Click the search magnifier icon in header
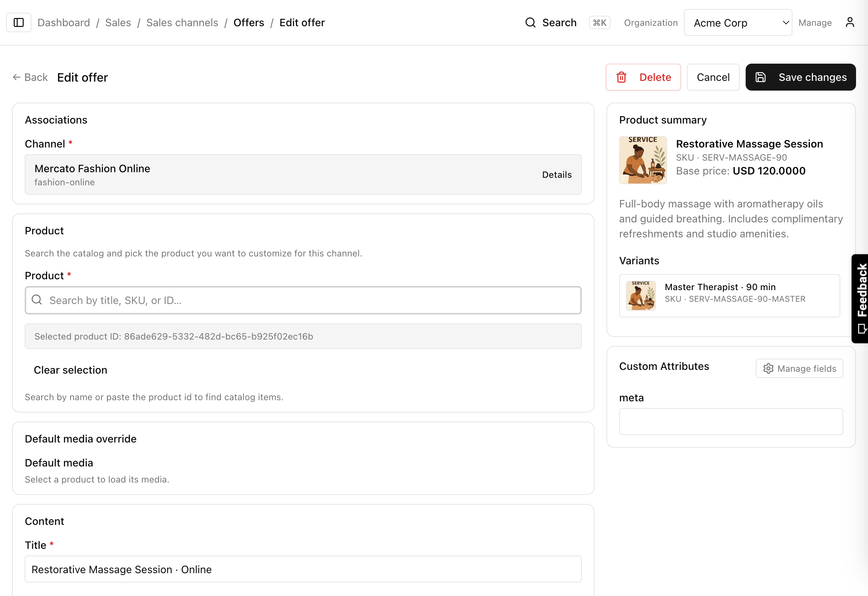The height and width of the screenshot is (596, 868). [530, 22]
